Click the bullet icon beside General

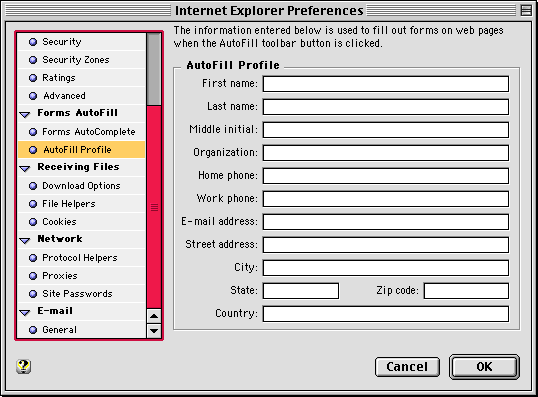point(33,330)
